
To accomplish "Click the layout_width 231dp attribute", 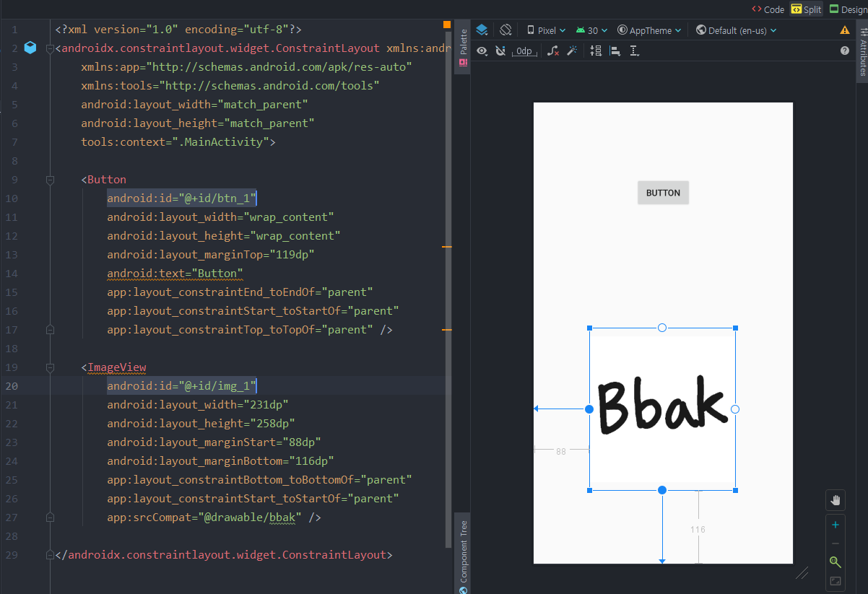I will pyautogui.click(x=198, y=405).
